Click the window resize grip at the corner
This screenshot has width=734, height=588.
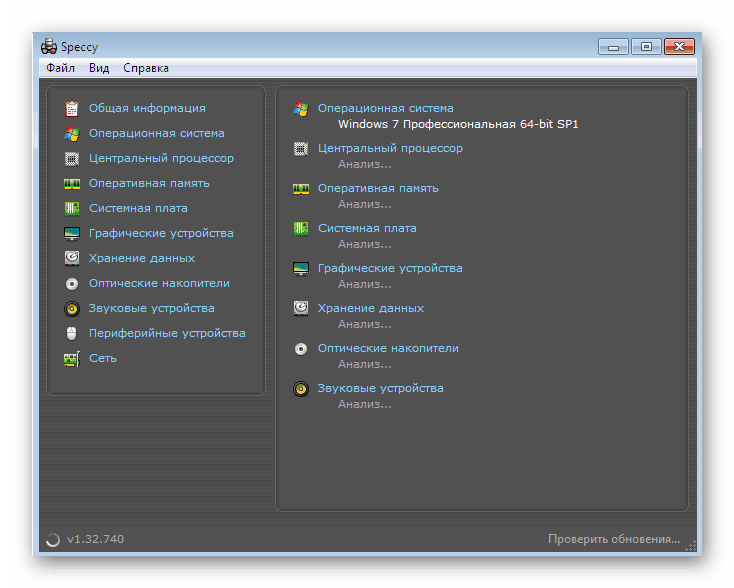click(x=690, y=546)
